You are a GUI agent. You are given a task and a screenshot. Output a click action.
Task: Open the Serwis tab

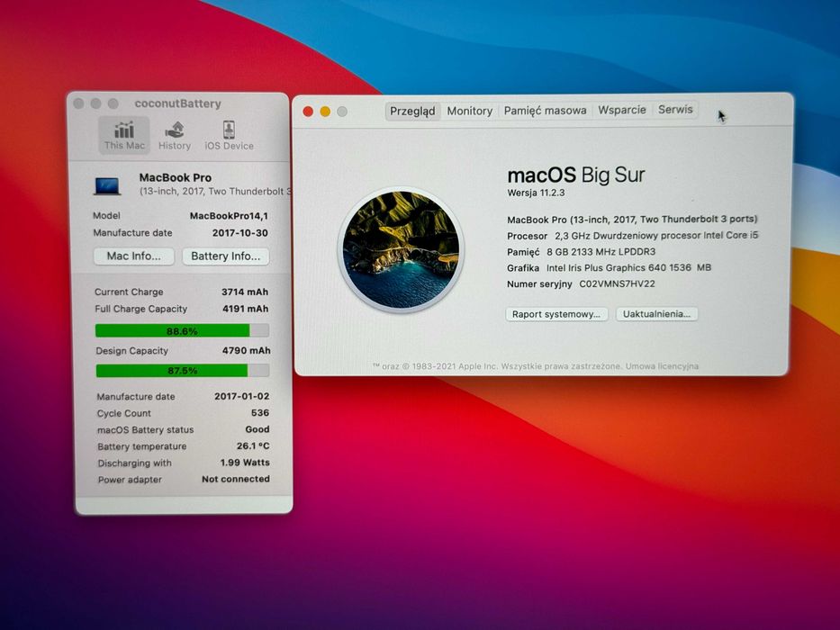point(675,109)
